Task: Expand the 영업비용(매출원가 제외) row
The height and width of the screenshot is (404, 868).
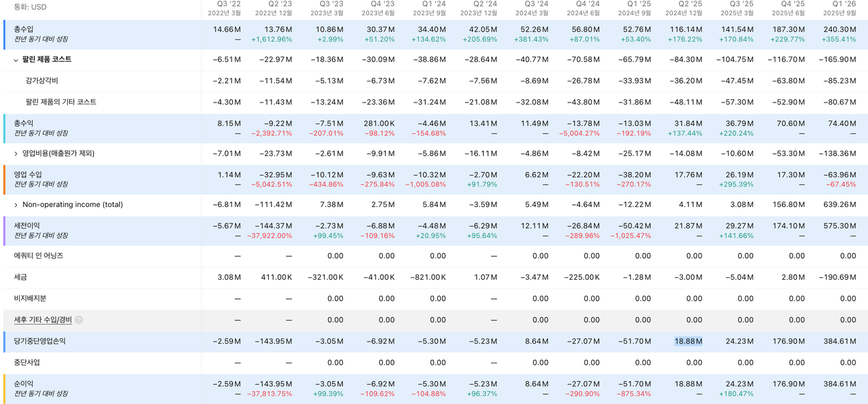Action: (x=16, y=154)
